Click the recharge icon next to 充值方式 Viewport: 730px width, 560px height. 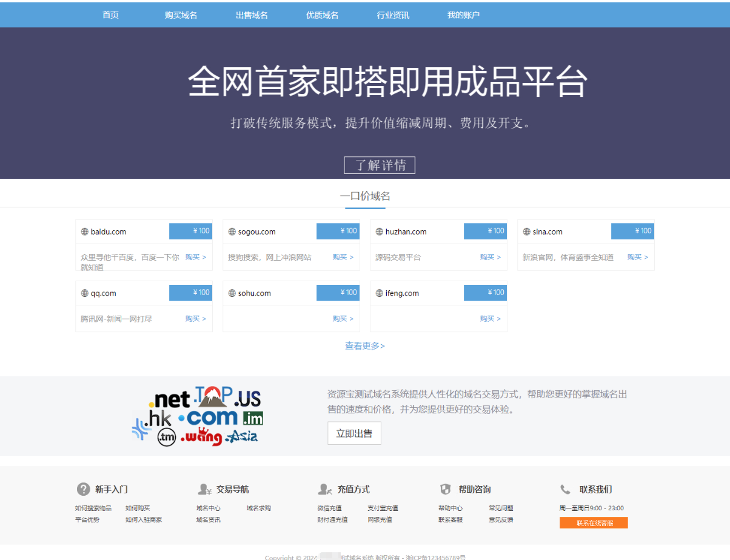coord(324,489)
